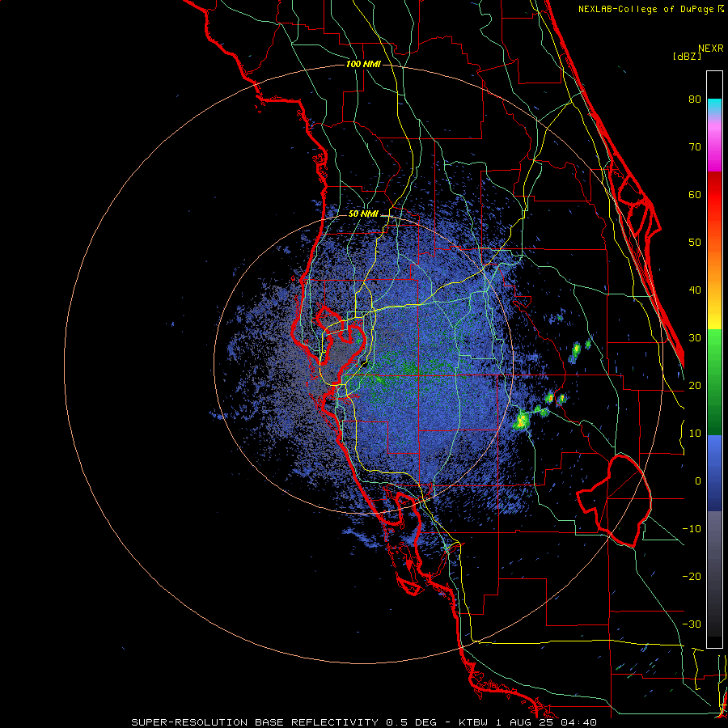Click the 1 AUG 25 date text
The image size is (728, 728).
[525, 722]
